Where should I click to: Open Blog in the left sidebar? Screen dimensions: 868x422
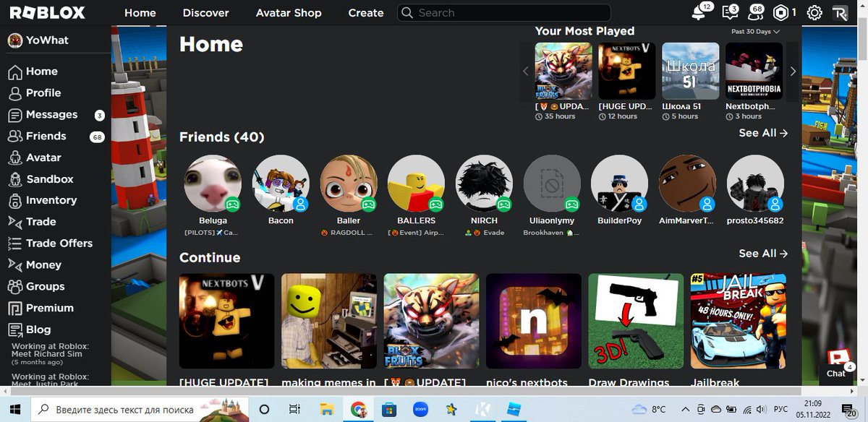30,330
